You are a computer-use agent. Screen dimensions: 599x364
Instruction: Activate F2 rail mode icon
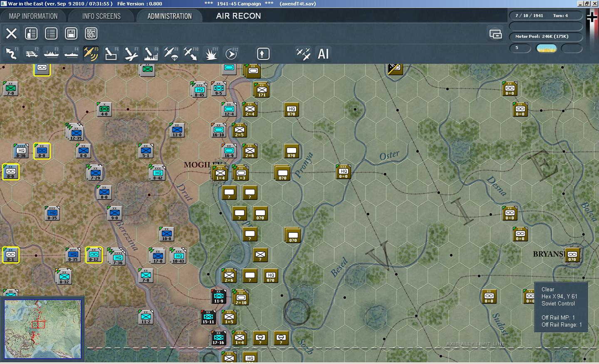click(31, 54)
